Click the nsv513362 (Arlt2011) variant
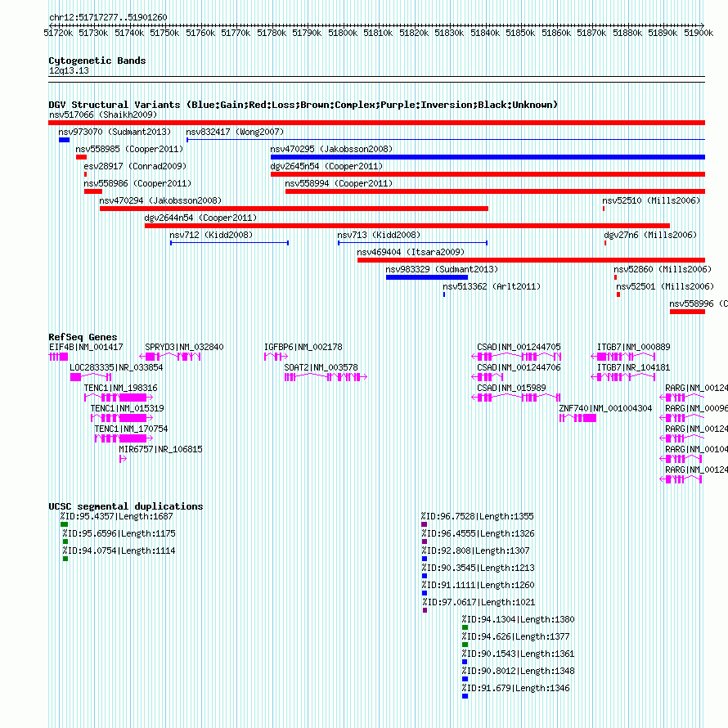728x728 pixels. click(444, 294)
